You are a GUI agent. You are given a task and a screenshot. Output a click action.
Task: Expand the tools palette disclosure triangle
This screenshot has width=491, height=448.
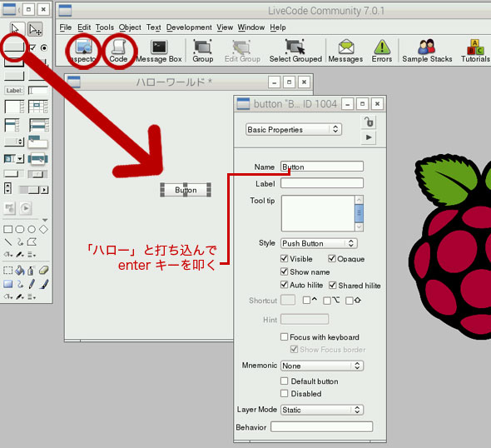45,220
